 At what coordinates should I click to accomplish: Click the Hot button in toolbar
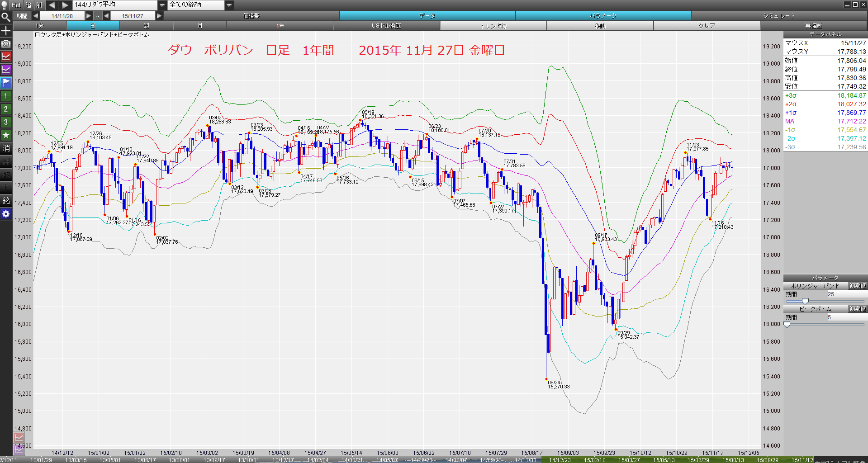(16, 5)
